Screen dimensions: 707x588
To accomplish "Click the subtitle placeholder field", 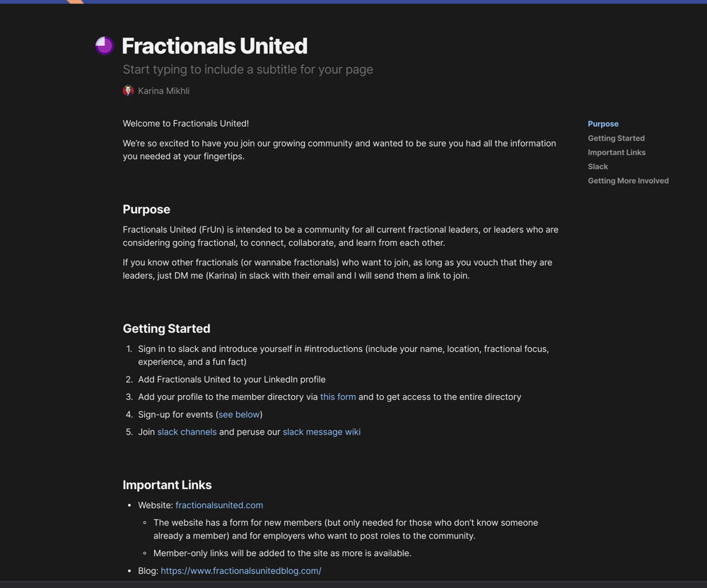I will [x=247, y=69].
